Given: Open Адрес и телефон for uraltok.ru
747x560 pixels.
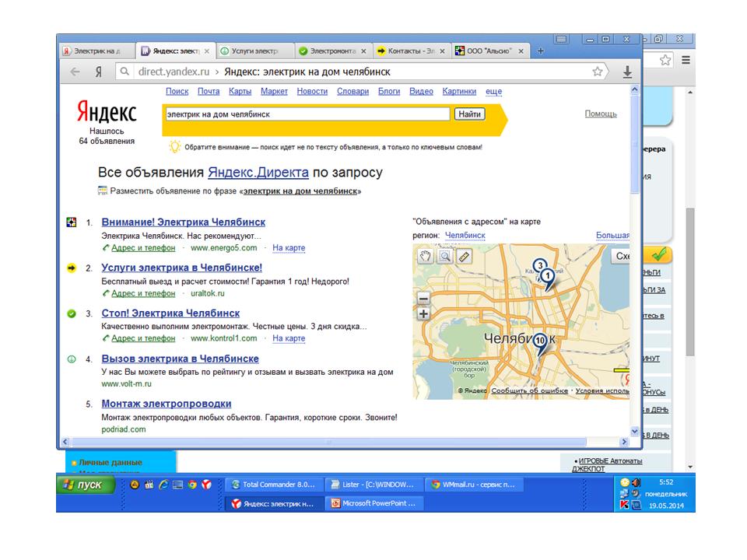Looking at the screenshot, I should [x=143, y=293].
